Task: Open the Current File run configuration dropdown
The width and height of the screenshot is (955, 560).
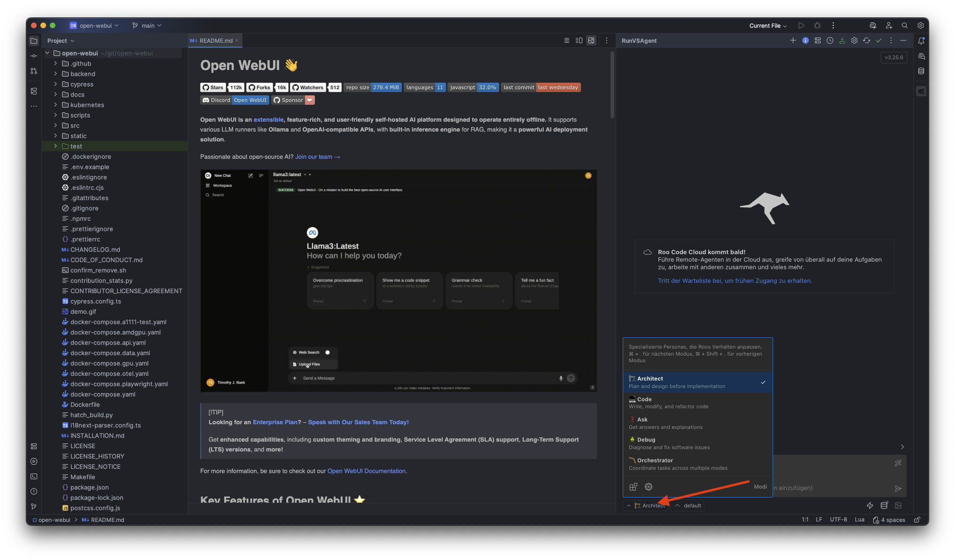Action: [x=768, y=25]
